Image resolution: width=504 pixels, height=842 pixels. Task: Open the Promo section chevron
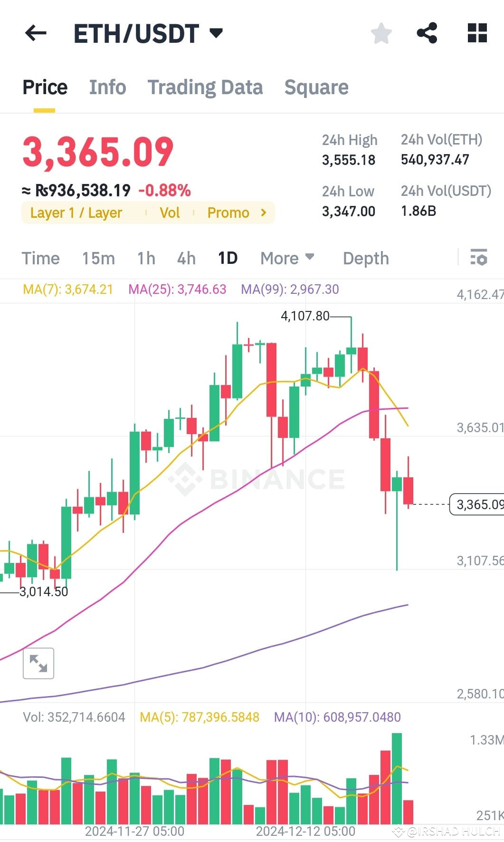point(263,213)
